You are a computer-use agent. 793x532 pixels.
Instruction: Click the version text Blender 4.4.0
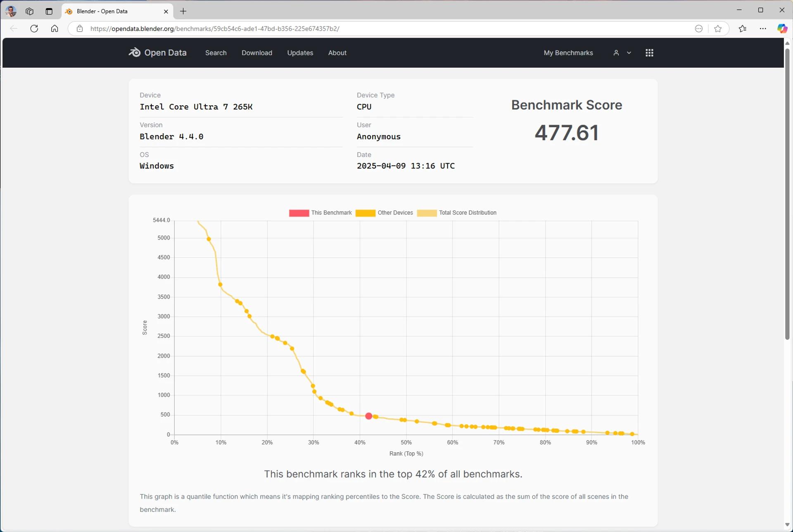click(171, 137)
